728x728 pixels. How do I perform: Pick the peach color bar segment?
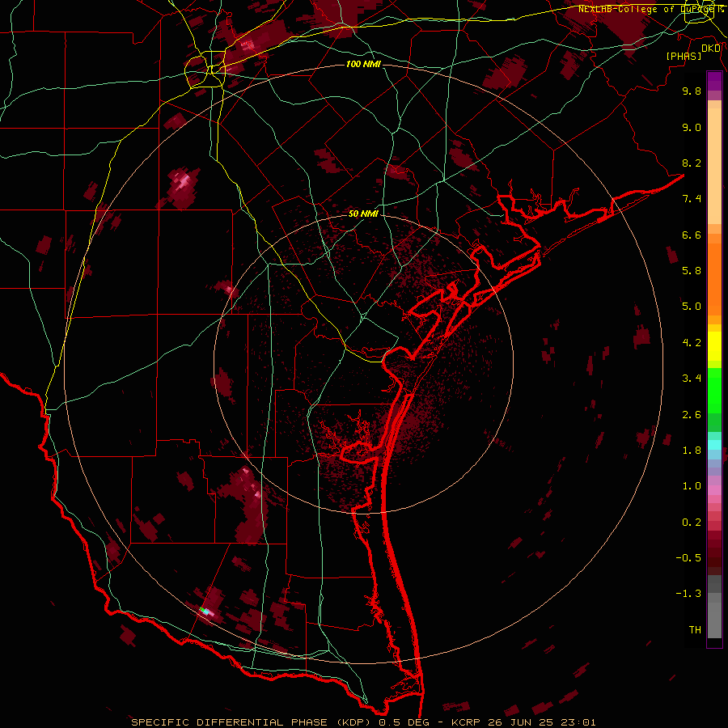coord(714,166)
